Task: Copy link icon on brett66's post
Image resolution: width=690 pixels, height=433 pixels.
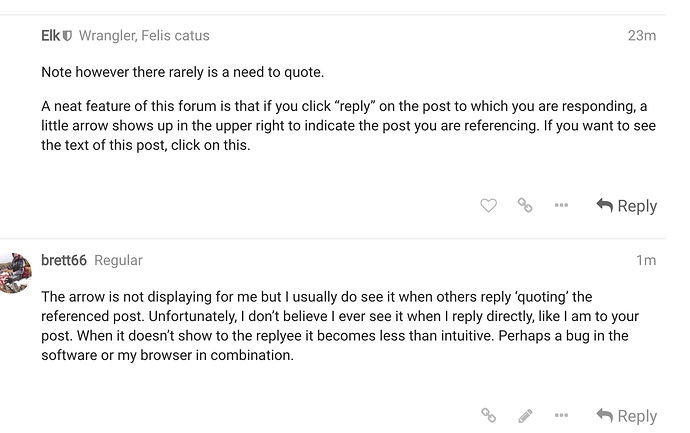Action: coord(489,415)
